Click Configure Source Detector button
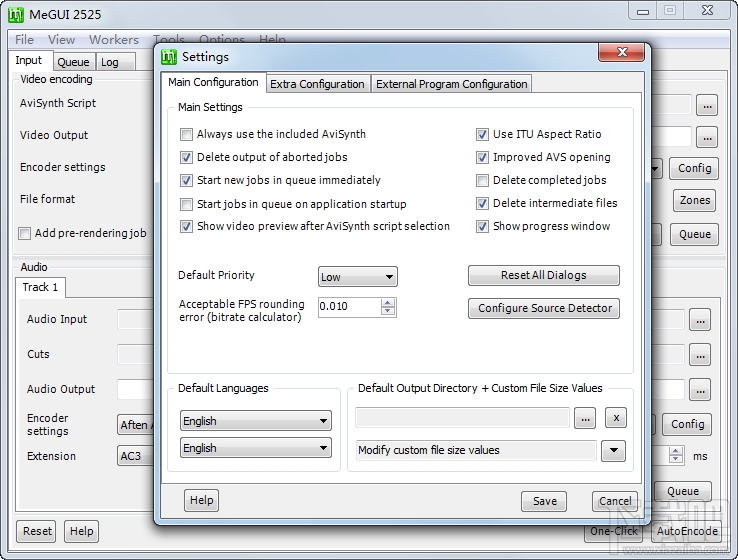 544,308
